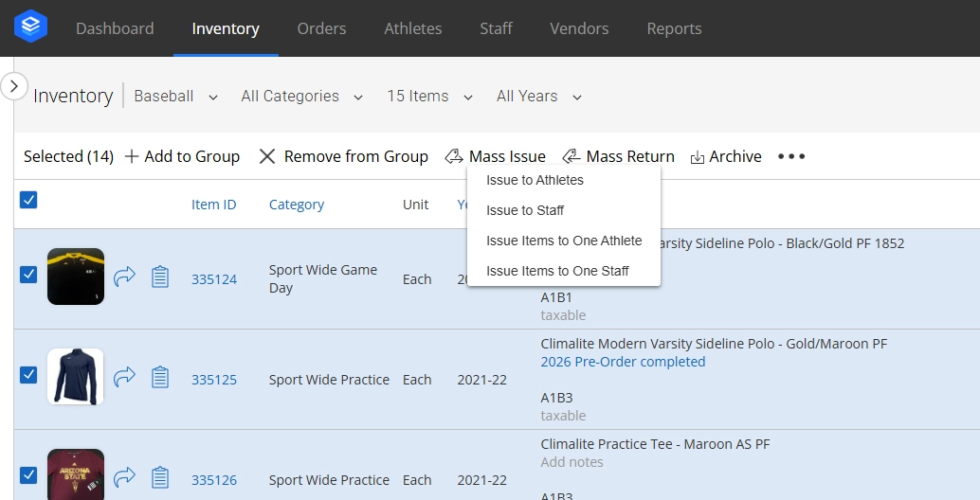Open the three-dot more actions menu
This screenshot has height=500, width=980.
point(791,156)
